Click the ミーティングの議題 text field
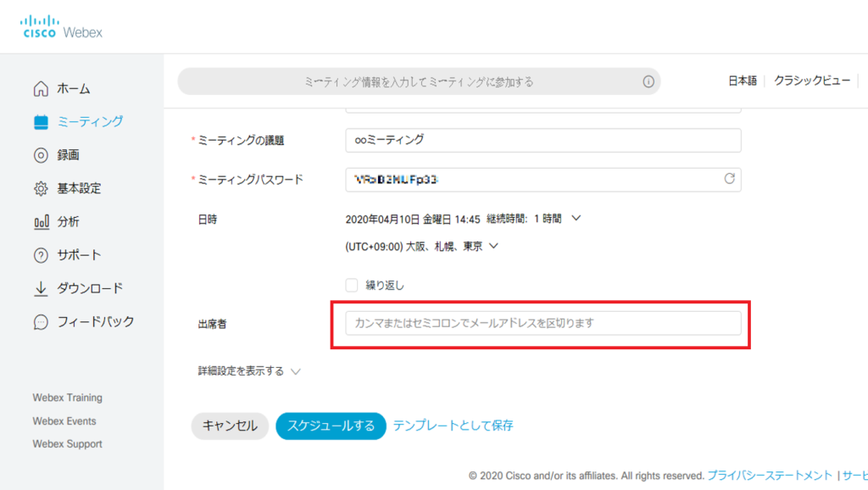The width and height of the screenshot is (868, 490). (x=543, y=140)
